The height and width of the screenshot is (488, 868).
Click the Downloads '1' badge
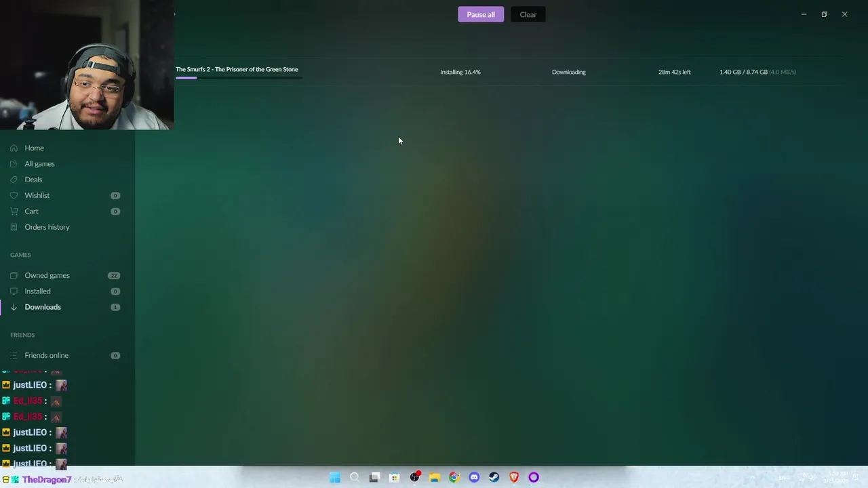115,307
